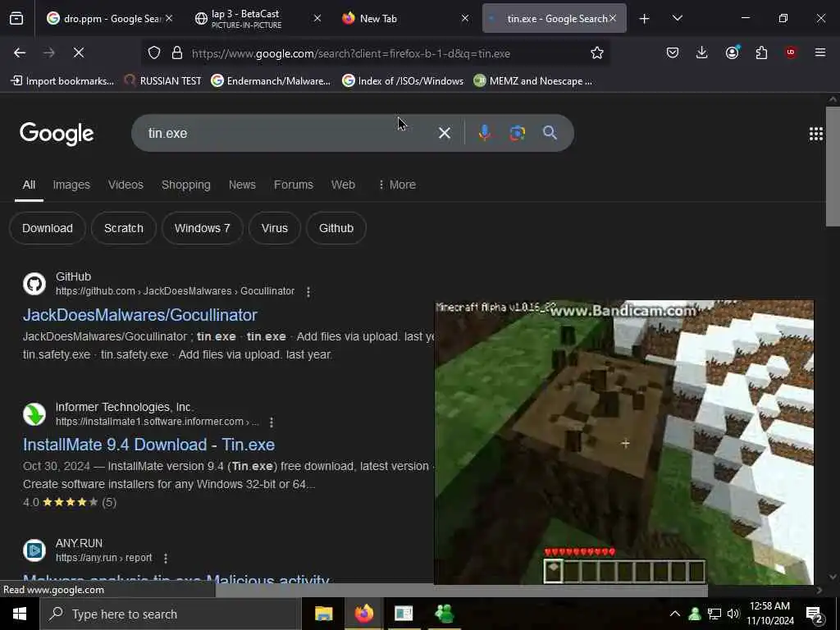Viewport: 840px width, 630px height.
Task: Select the Forums search tab
Action: [x=294, y=185]
